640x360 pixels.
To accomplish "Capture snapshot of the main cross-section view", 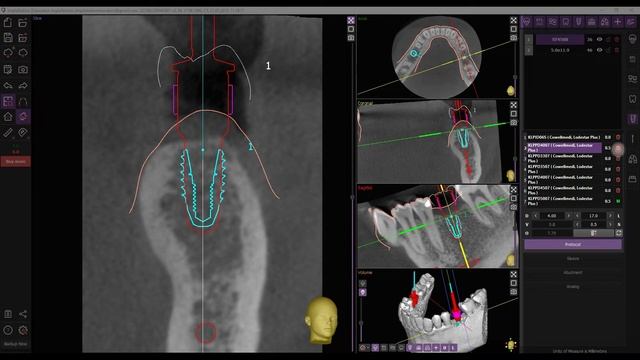I will click(x=351, y=38).
